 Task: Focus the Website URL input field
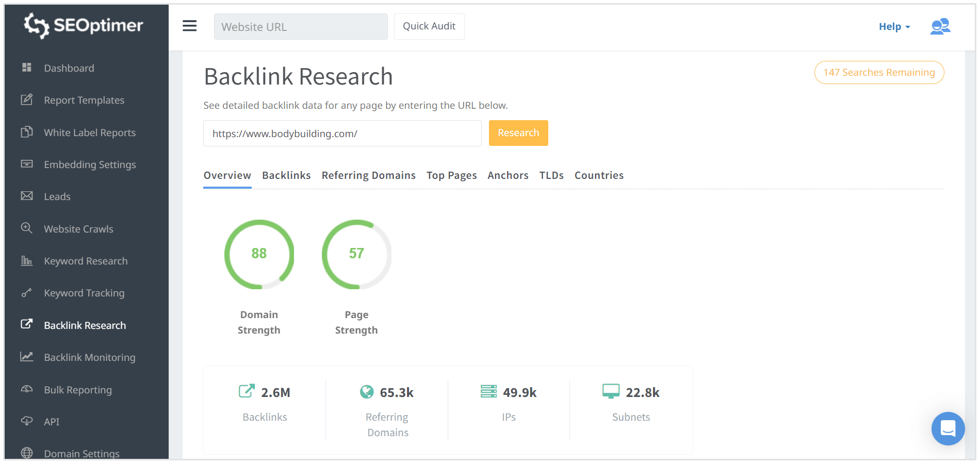point(301,27)
